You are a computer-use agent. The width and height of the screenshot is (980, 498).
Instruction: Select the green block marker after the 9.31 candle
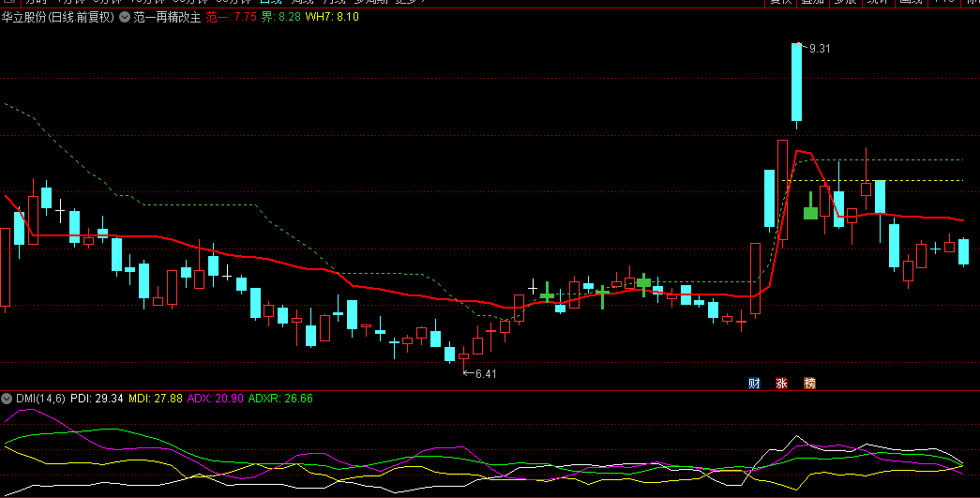tap(810, 207)
